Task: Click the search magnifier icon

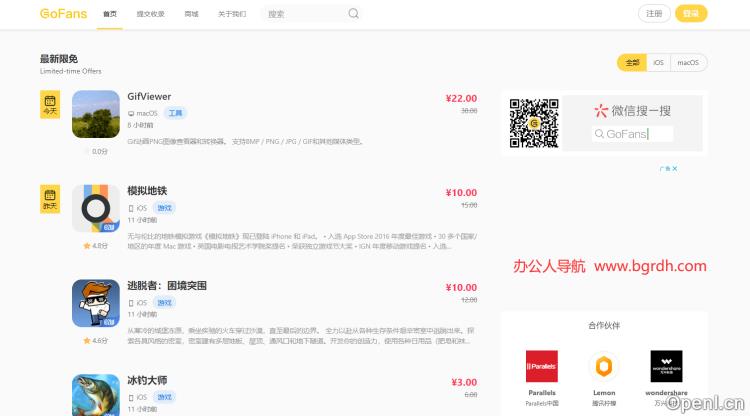Action: (352, 14)
